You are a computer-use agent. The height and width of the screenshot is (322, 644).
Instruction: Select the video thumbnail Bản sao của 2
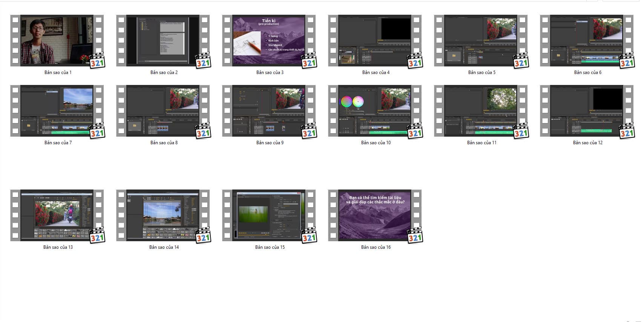point(163,41)
